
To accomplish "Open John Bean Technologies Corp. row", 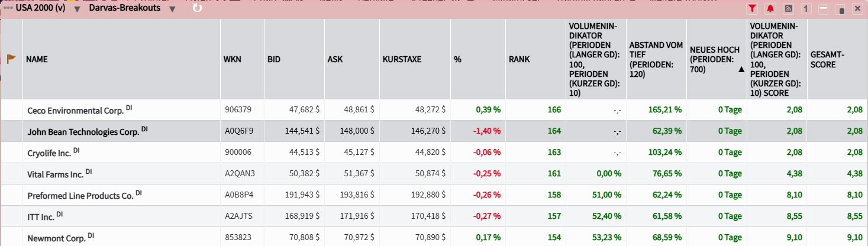I will (434, 131).
